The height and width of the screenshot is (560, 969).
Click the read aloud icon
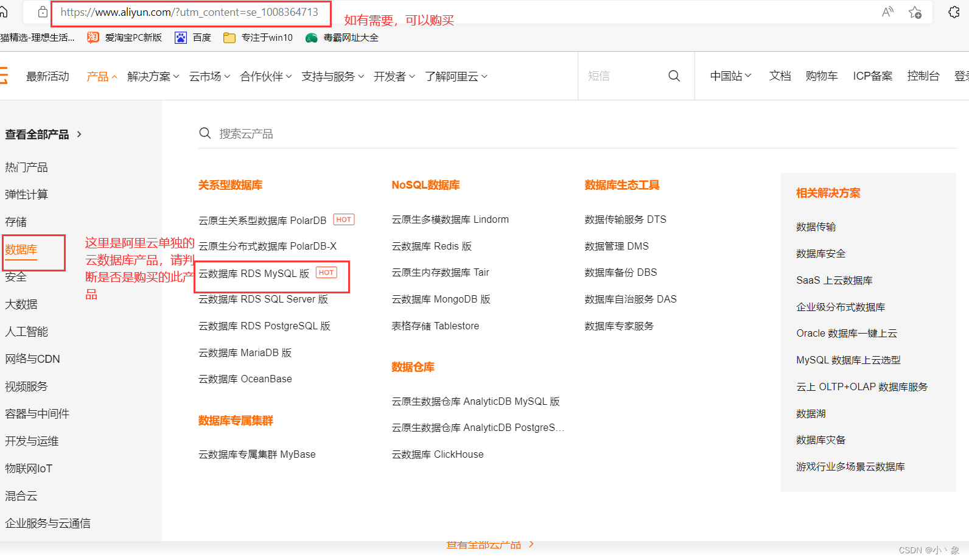(x=887, y=12)
